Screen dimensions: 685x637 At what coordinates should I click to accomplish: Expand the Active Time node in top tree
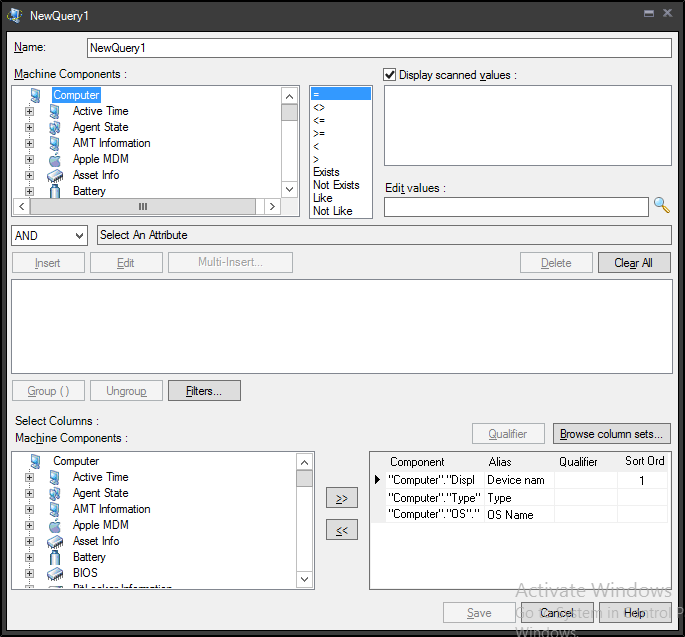29,111
